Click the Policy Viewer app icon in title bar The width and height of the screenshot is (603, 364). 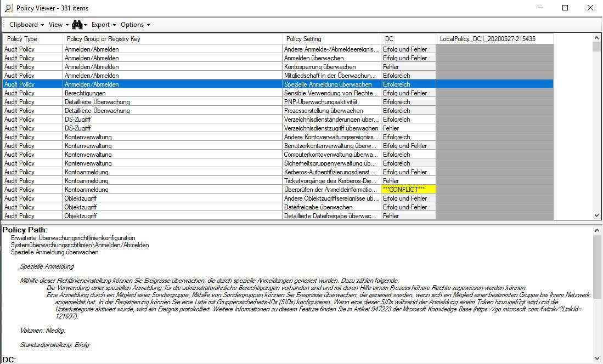click(8, 8)
